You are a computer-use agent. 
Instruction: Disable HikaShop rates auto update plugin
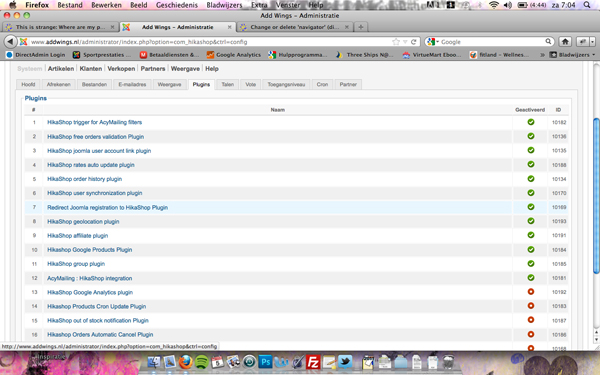[x=531, y=165]
